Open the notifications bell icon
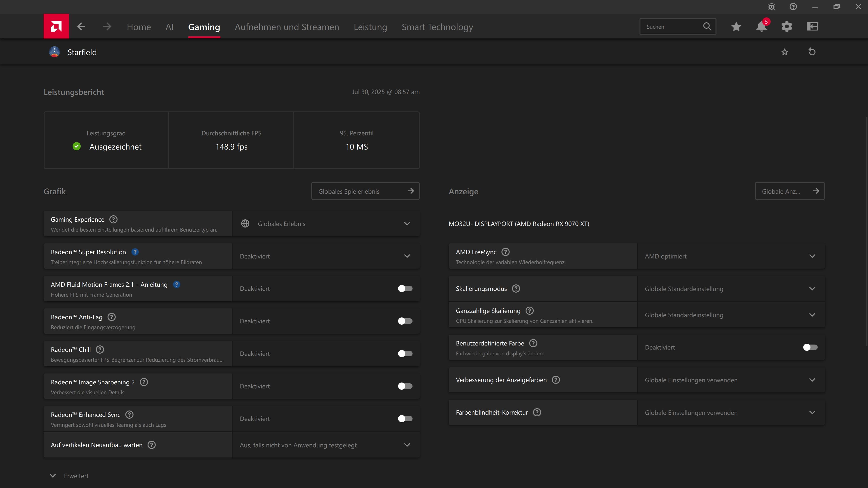Image resolution: width=868 pixels, height=488 pixels. (761, 27)
